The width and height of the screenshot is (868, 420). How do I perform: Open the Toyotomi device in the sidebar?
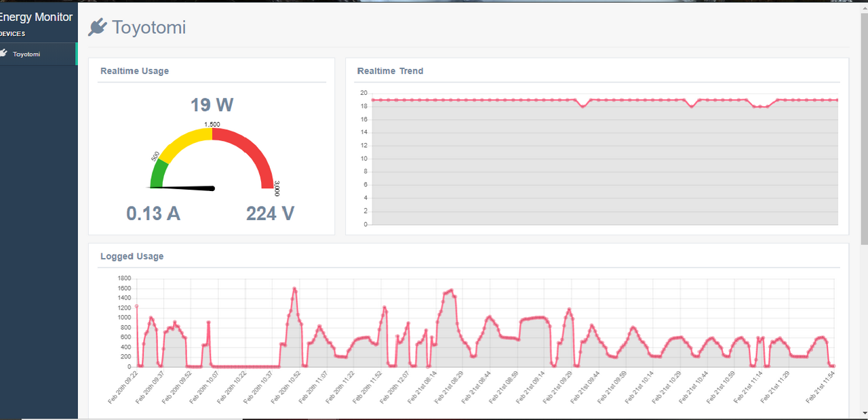(x=39, y=54)
